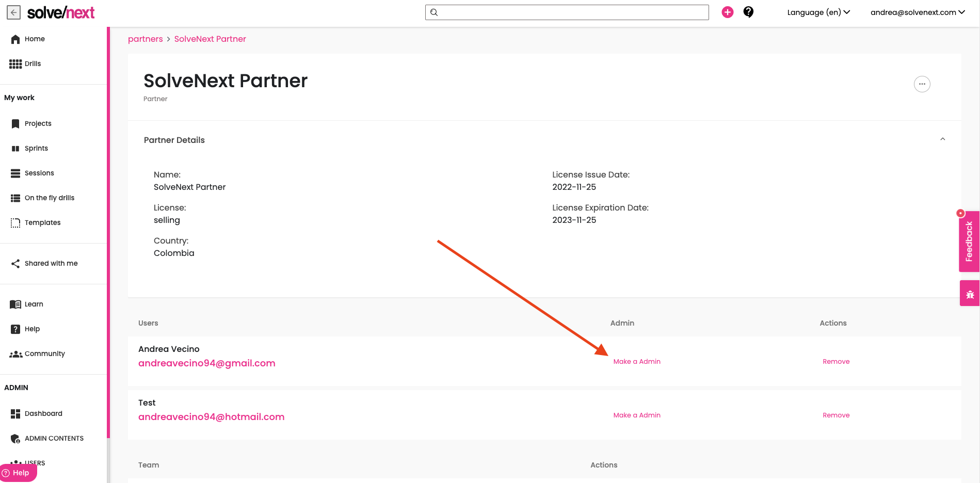
Task: Open the andrea@solvenext.com account menu
Action: click(x=918, y=12)
